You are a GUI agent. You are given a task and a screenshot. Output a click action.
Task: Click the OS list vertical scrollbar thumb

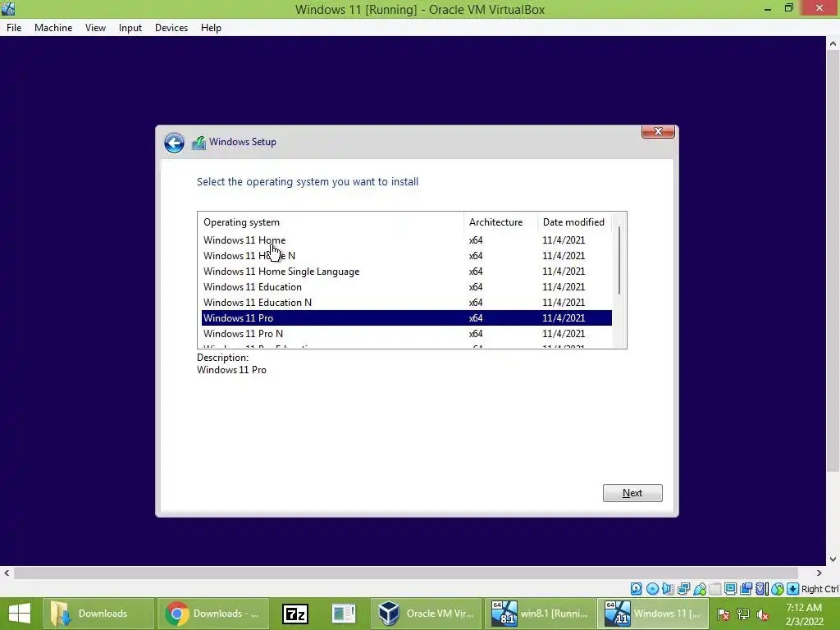[619, 260]
